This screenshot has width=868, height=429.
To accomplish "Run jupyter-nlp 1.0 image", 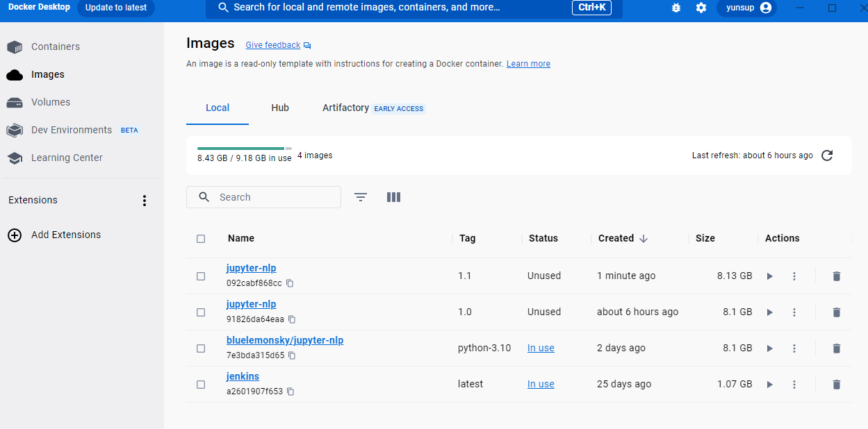I will tap(769, 312).
